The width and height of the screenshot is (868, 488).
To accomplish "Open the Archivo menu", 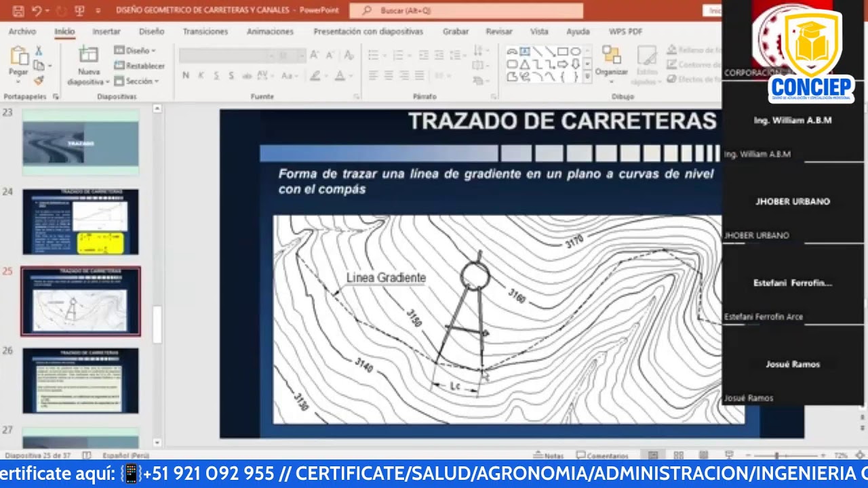I will 22,31.
